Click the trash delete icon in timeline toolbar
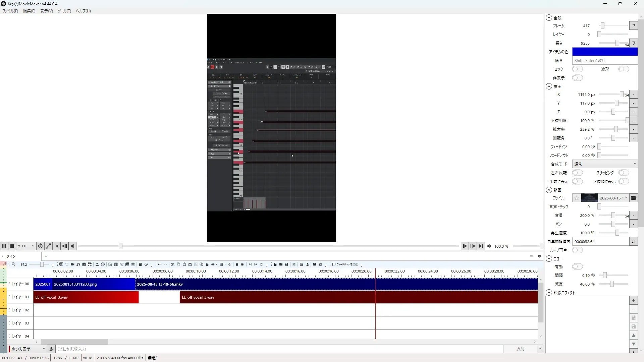 [x=237, y=264]
